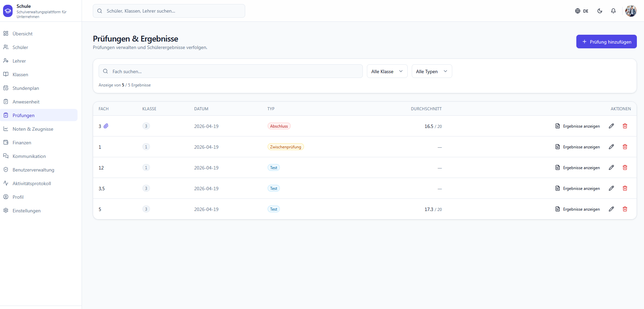Click the FACH column header

[104, 109]
